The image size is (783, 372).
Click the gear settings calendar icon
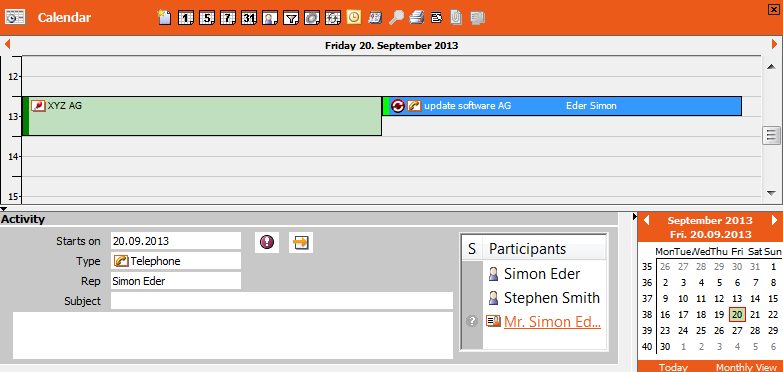click(x=312, y=18)
